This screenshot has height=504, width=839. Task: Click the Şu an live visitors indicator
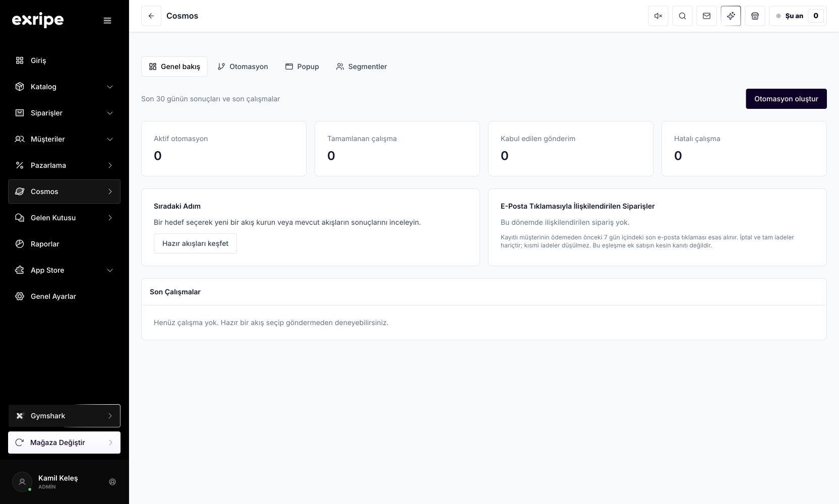pos(798,16)
